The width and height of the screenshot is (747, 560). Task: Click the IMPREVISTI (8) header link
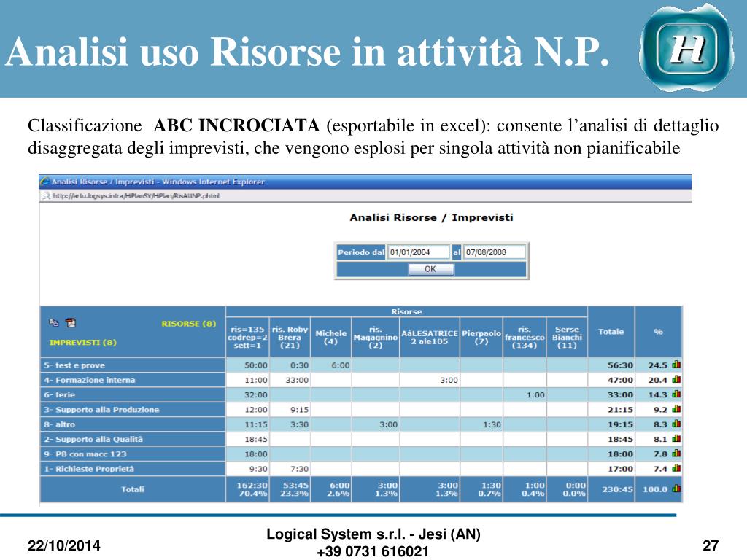pyautogui.click(x=83, y=343)
